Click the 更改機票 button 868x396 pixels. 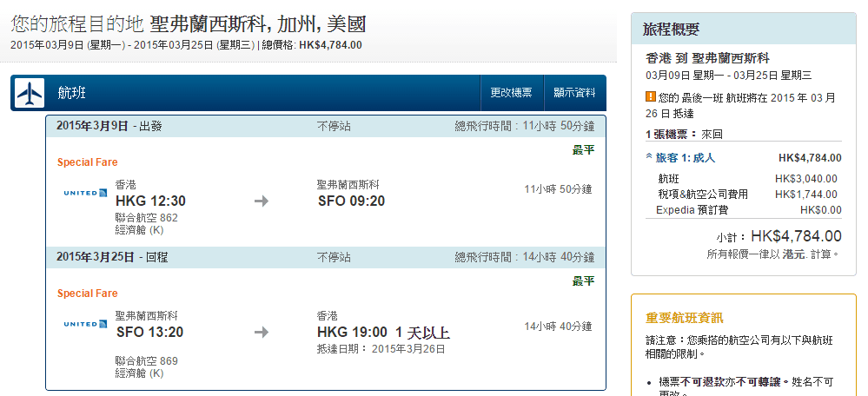pos(511,93)
